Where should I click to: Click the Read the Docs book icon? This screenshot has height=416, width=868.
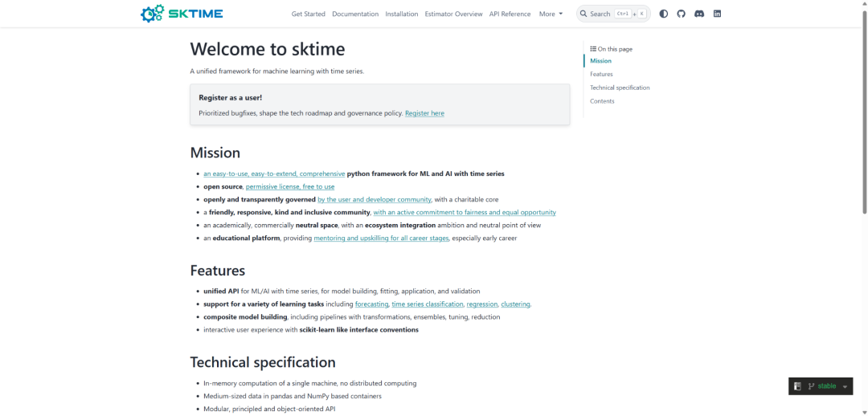pos(798,386)
